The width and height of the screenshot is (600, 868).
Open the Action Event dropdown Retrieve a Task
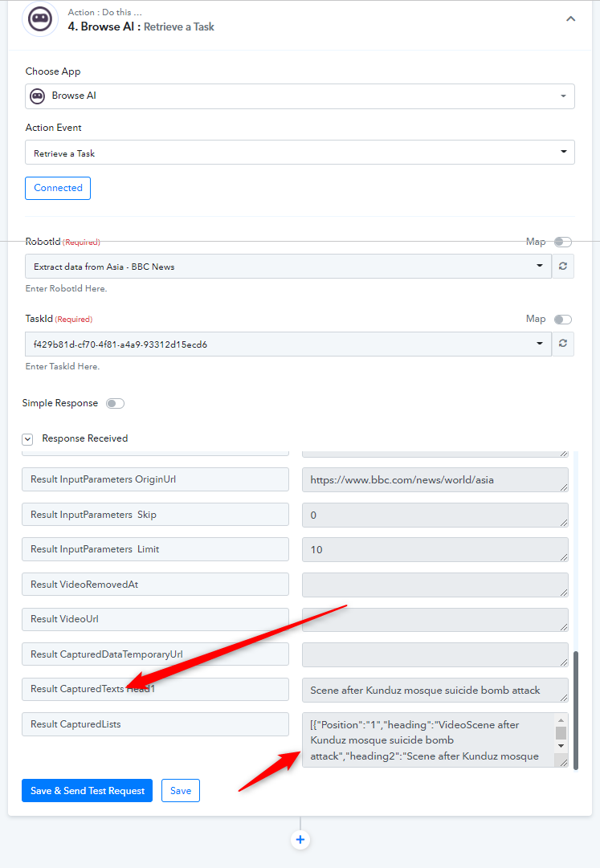click(x=300, y=153)
